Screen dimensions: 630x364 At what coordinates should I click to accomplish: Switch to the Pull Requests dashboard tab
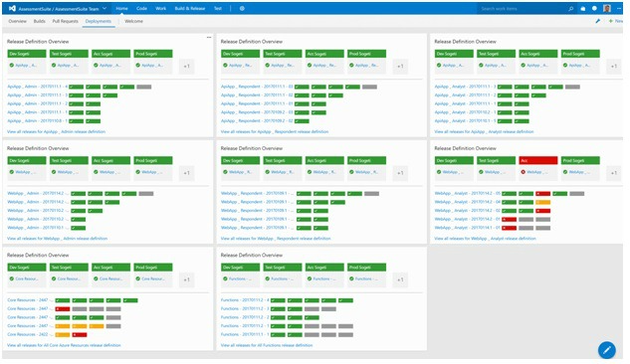tap(65, 21)
